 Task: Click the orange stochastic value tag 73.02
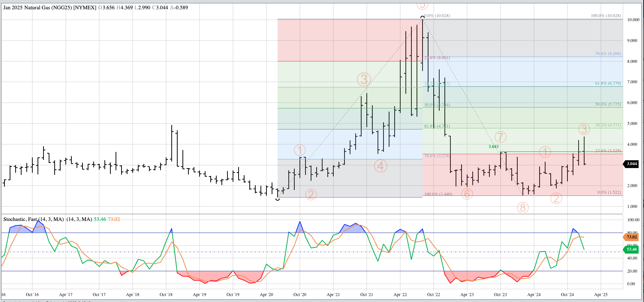pos(632,237)
